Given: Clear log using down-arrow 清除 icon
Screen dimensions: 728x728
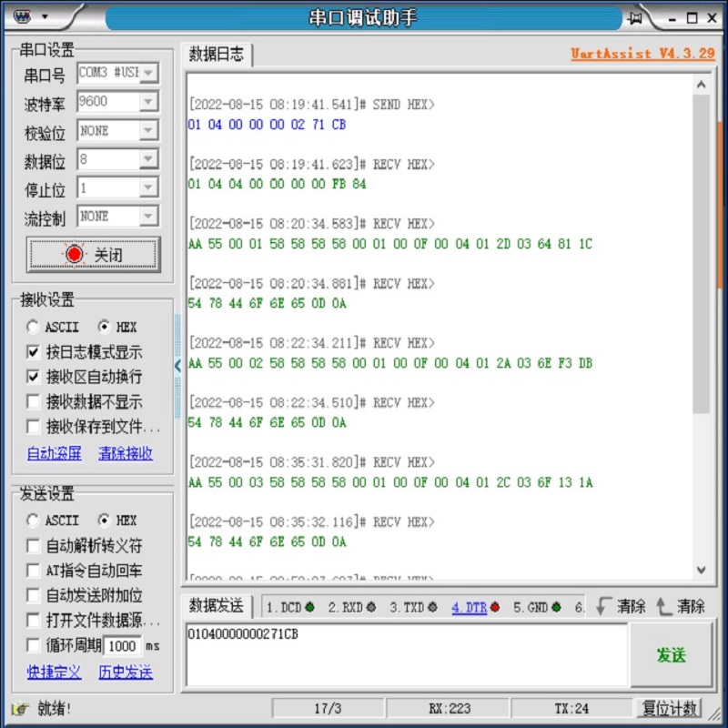Looking at the screenshot, I should (603, 606).
